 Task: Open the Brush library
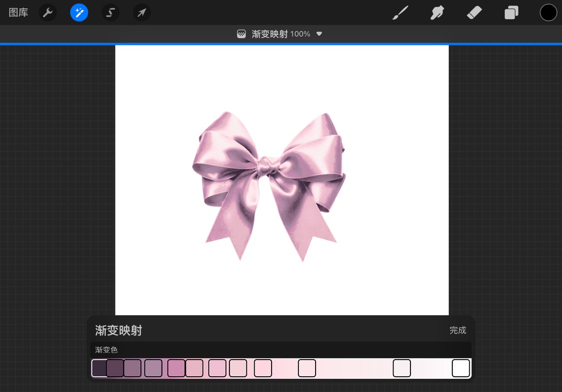[x=400, y=12]
